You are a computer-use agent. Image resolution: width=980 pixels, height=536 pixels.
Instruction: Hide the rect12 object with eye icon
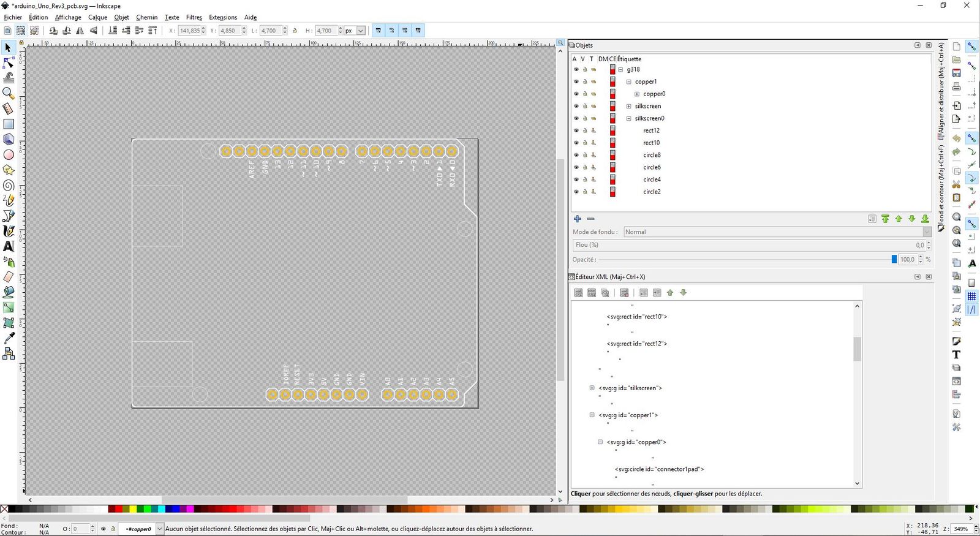[576, 130]
